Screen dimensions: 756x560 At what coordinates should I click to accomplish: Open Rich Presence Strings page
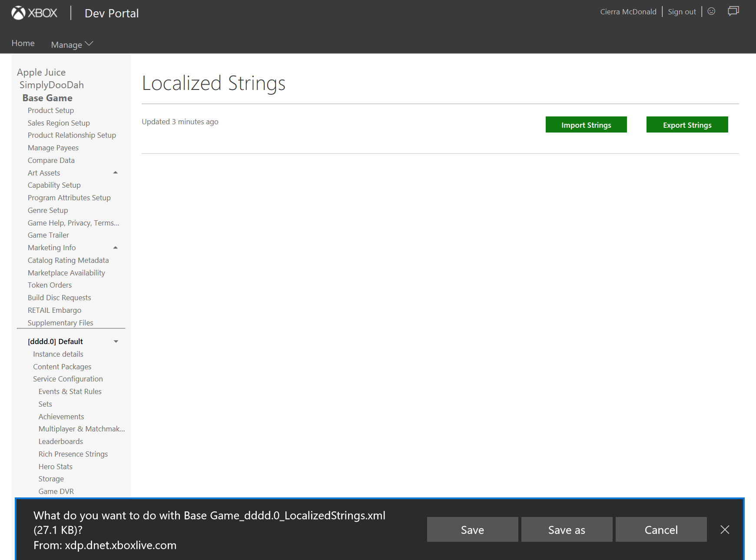[x=73, y=454]
